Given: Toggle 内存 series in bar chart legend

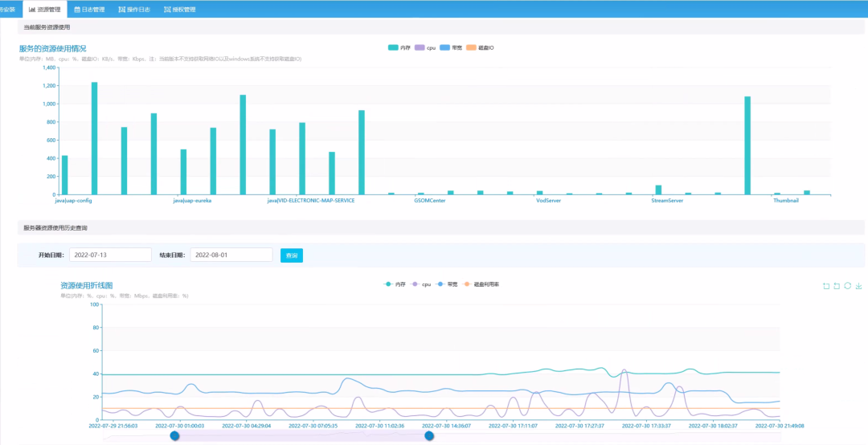Looking at the screenshot, I should click(x=399, y=48).
